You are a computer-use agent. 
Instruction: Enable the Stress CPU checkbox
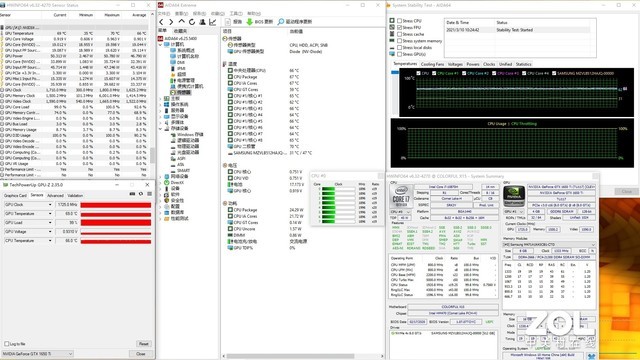coord(400,21)
